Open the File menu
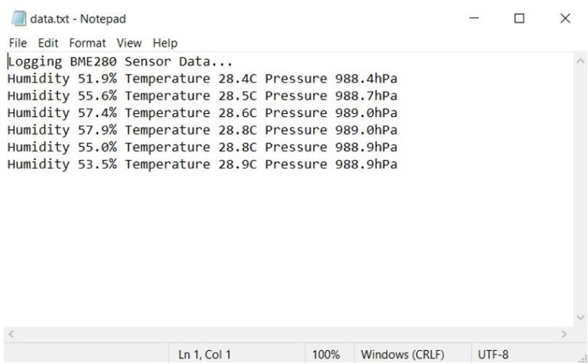This screenshot has height=364, width=588. coord(18,43)
